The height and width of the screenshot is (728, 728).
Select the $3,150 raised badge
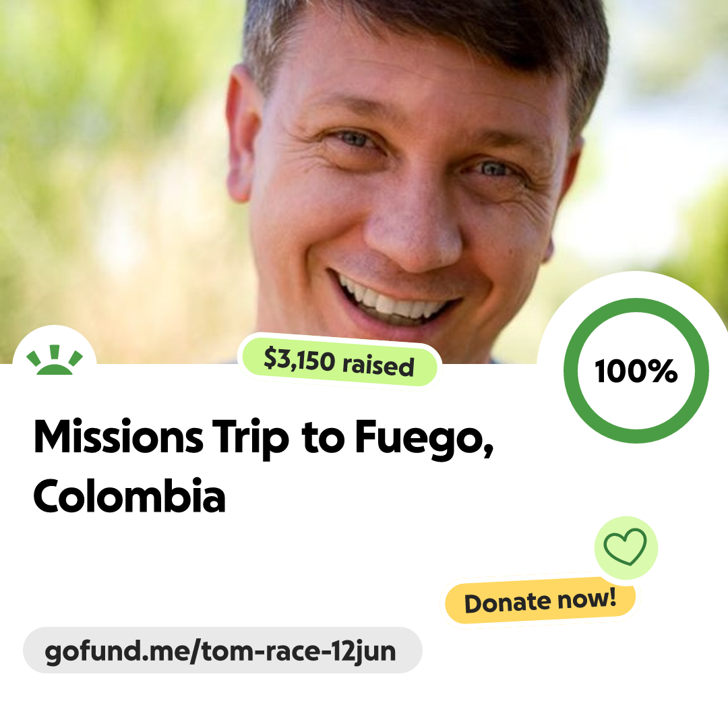(339, 361)
